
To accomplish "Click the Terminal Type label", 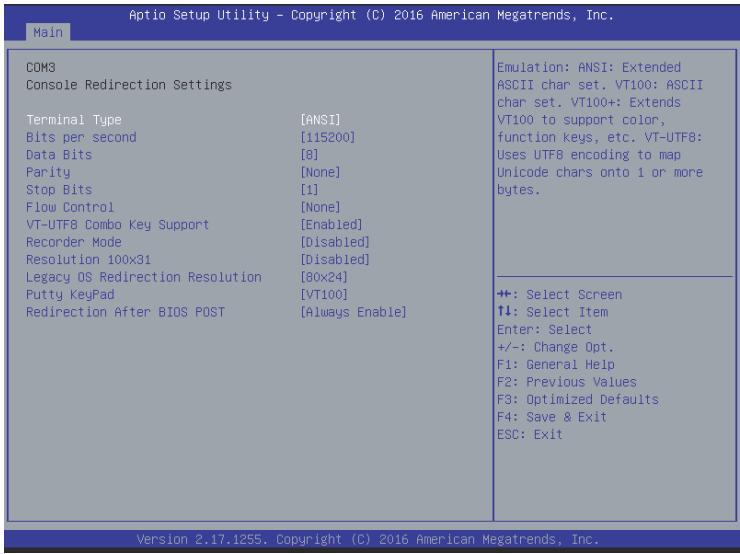I will (x=74, y=120).
